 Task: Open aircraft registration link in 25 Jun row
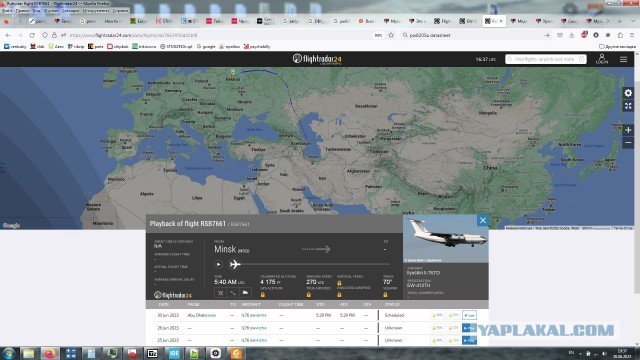pos(258,340)
